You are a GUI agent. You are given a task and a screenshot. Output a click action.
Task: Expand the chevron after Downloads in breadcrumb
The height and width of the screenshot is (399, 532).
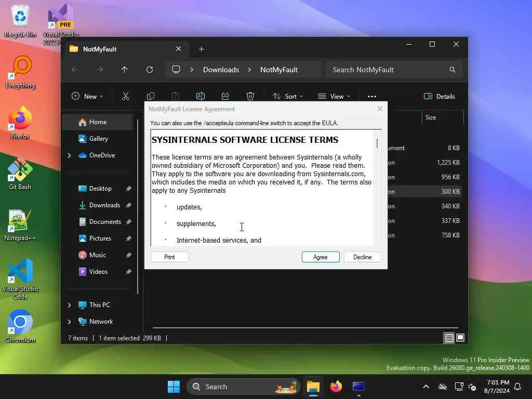[x=249, y=70]
